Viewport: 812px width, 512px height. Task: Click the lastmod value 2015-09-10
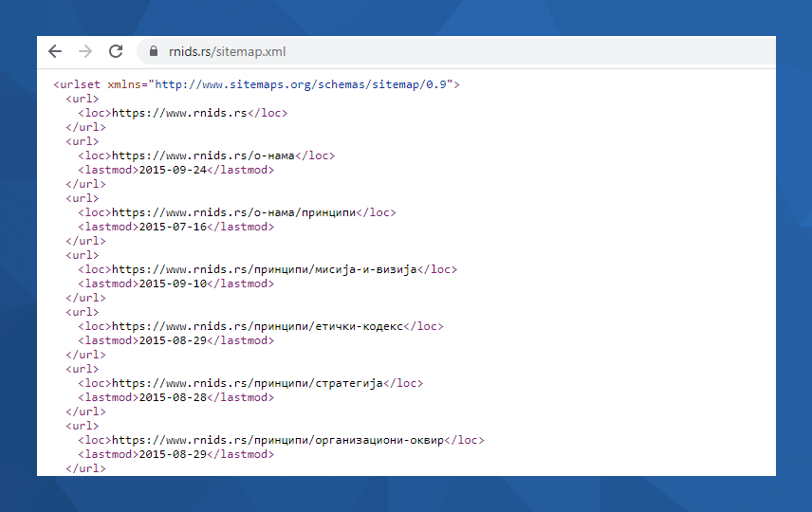172,283
